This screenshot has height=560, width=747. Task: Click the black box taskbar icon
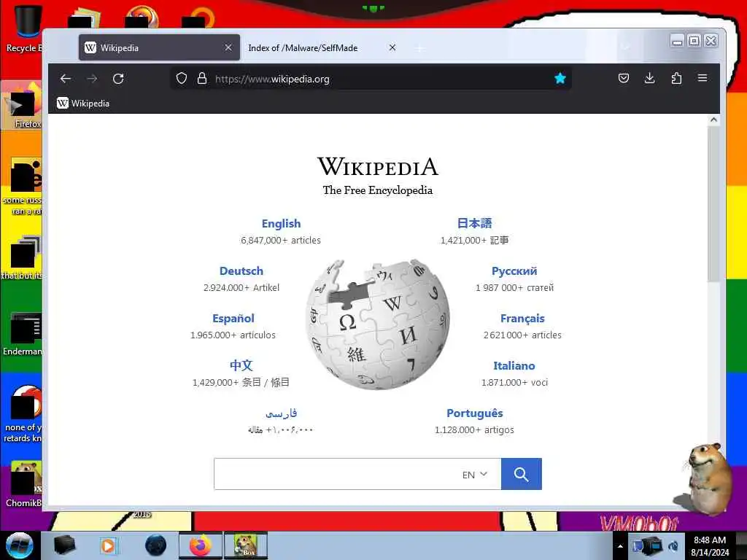pos(64,545)
